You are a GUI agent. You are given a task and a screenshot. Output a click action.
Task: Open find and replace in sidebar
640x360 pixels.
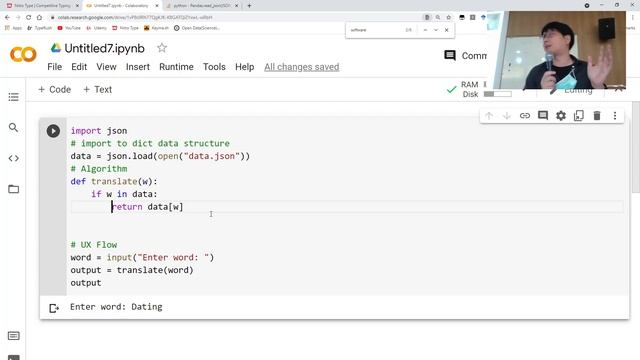click(x=13, y=128)
